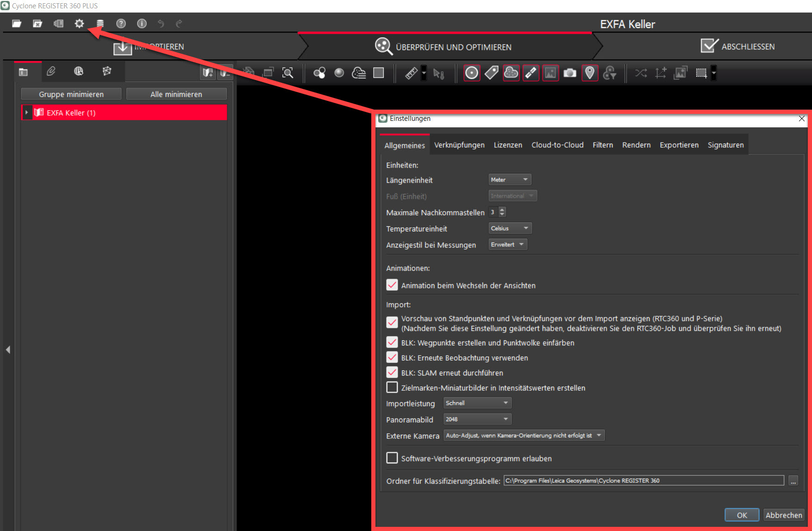Click the cloud with lines icon
The image size is (812, 531).
359,73
